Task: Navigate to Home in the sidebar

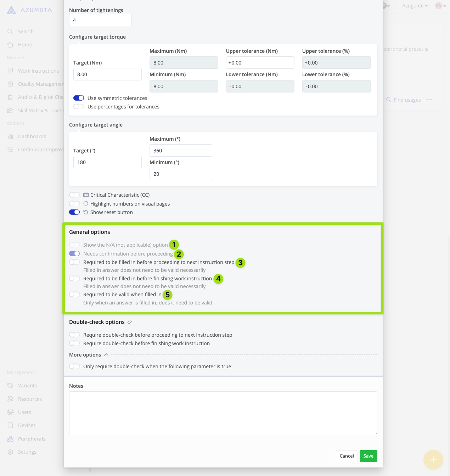Action: pyautogui.click(x=10, y=44)
